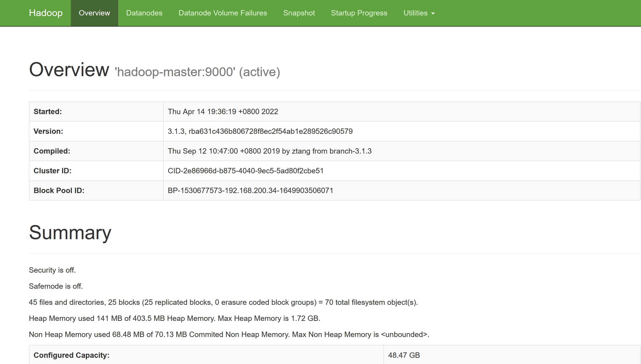Click the 'Configured Capacity:' label
The width and height of the screenshot is (641, 364).
point(71,355)
